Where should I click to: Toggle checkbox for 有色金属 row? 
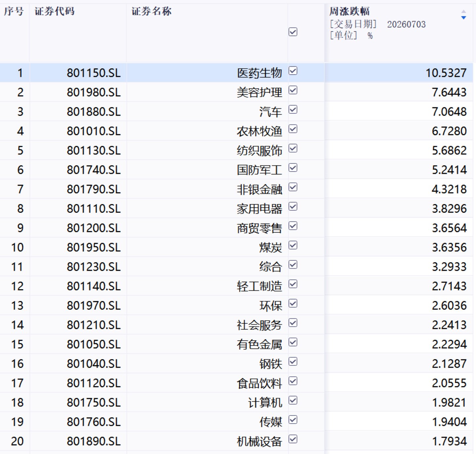click(x=293, y=342)
